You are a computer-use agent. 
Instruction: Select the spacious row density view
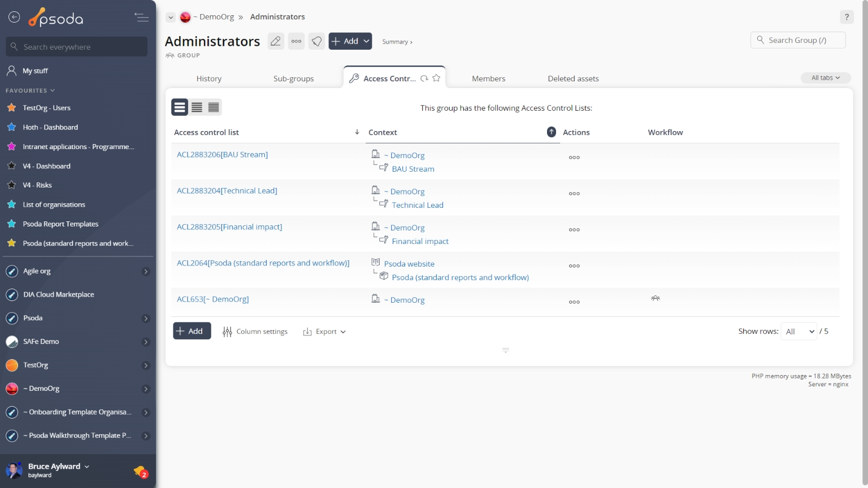coord(180,107)
